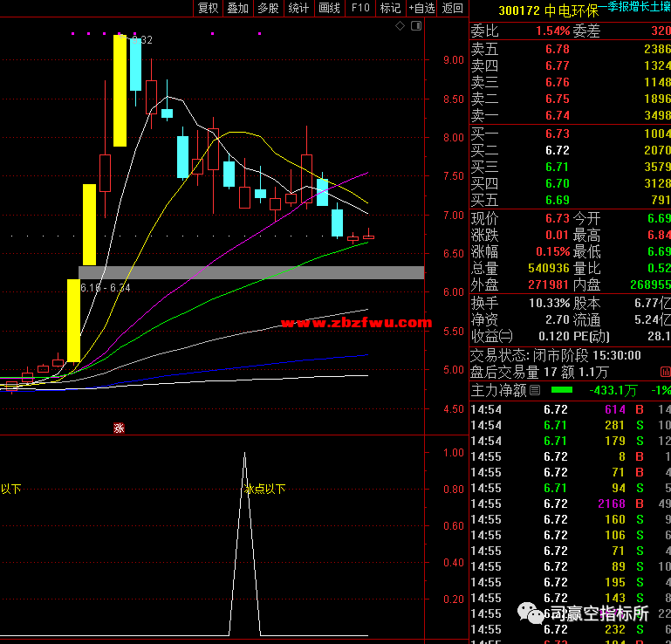Click the 叠加 toolbar button
This screenshot has width=671, height=644.
click(238, 8)
